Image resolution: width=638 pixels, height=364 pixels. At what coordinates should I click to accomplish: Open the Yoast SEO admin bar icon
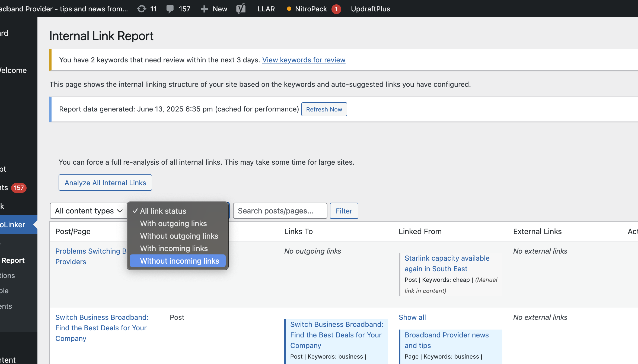[x=241, y=9]
